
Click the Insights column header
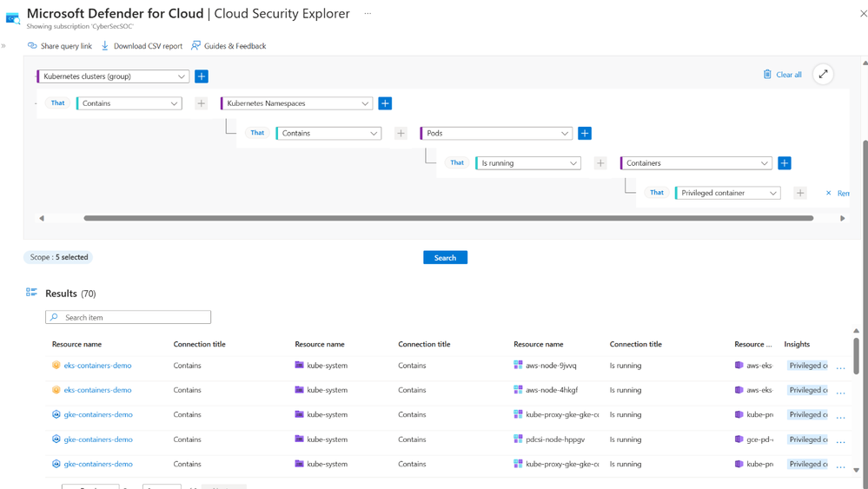[x=797, y=344]
